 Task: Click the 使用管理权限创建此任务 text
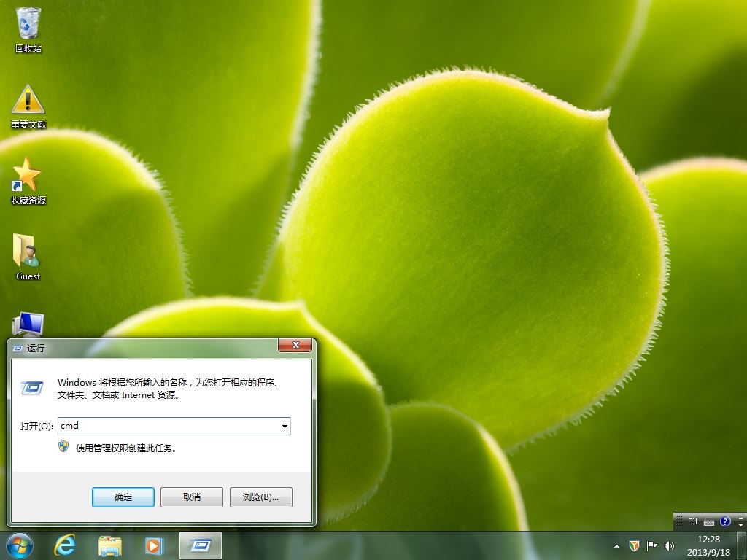click(x=126, y=448)
